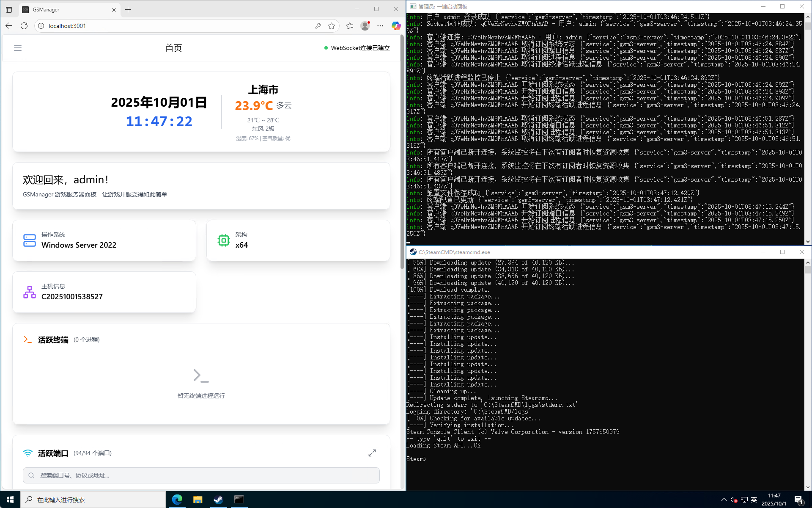Go back with the browser arrow
The width and height of the screenshot is (812, 508).
pos(9,26)
